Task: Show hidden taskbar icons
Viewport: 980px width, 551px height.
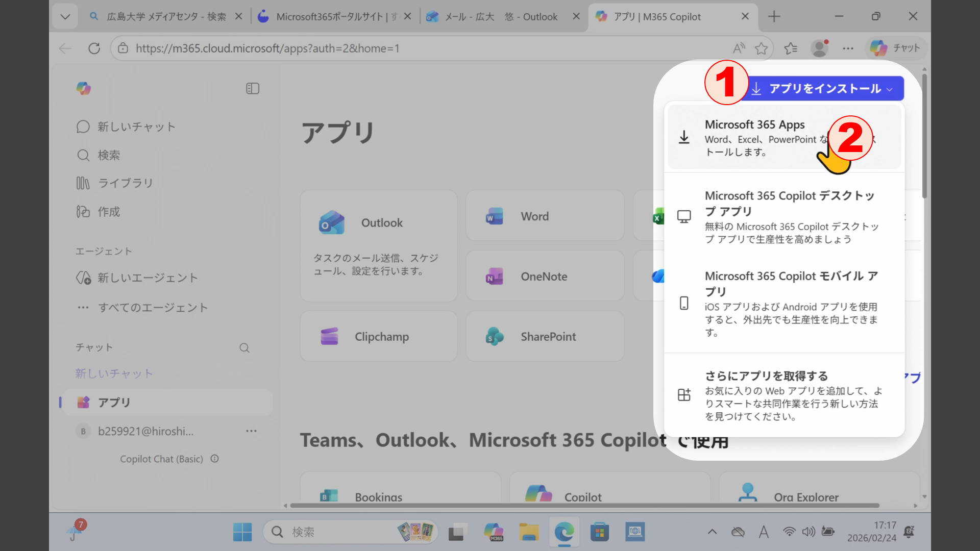Action: click(x=712, y=532)
